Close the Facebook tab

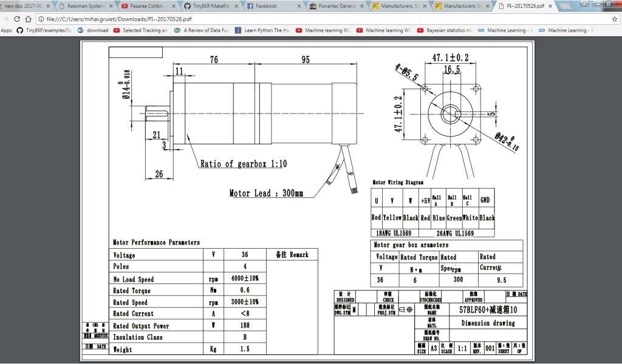pos(299,6)
